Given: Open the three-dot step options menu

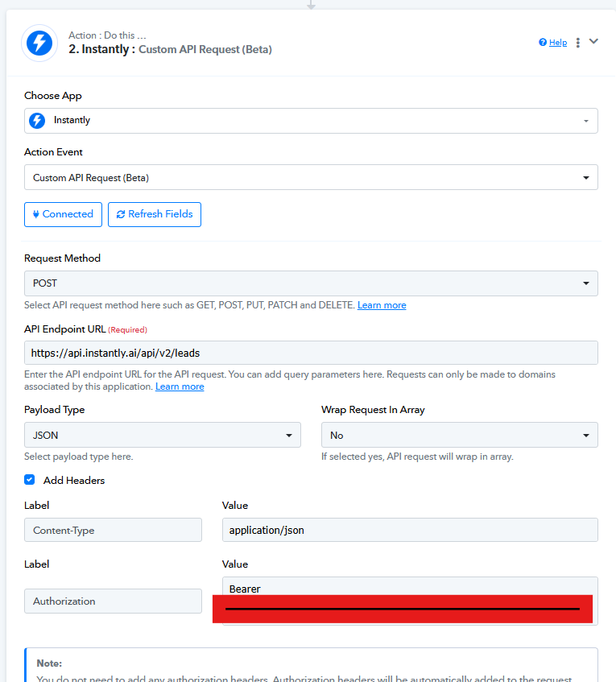Looking at the screenshot, I should click(577, 43).
